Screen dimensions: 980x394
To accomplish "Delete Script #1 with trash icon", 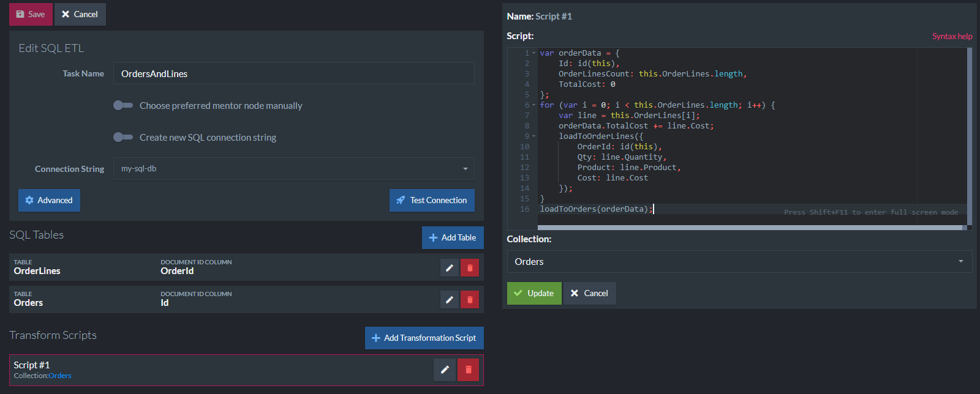I will click(x=468, y=370).
